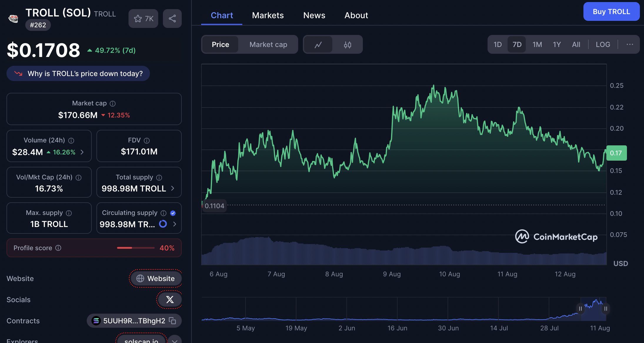Toggle LOG scale on chart

point(603,44)
